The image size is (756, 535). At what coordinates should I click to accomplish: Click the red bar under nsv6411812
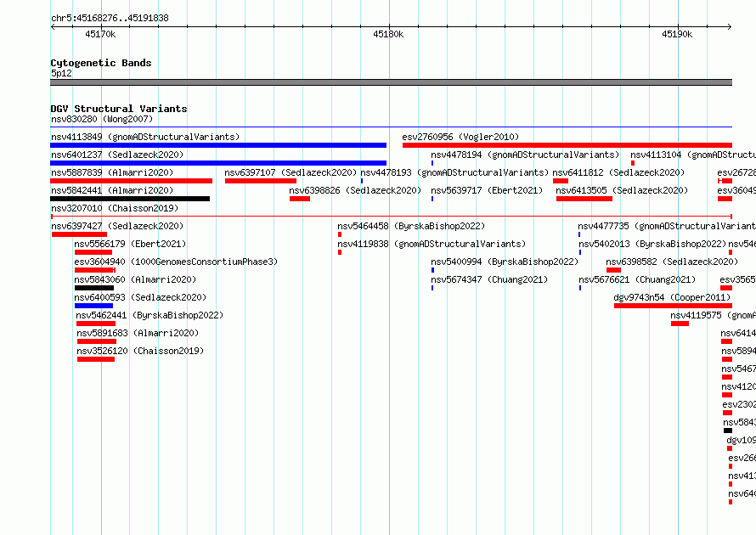(561, 181)
